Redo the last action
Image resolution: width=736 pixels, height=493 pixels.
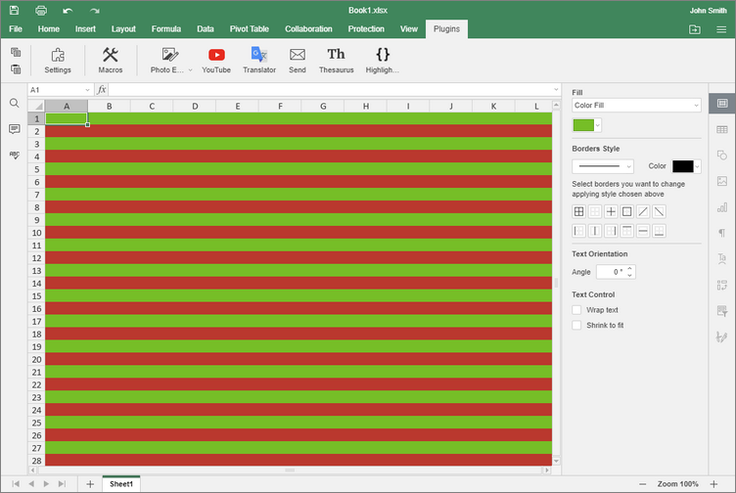tap(94, 10)
